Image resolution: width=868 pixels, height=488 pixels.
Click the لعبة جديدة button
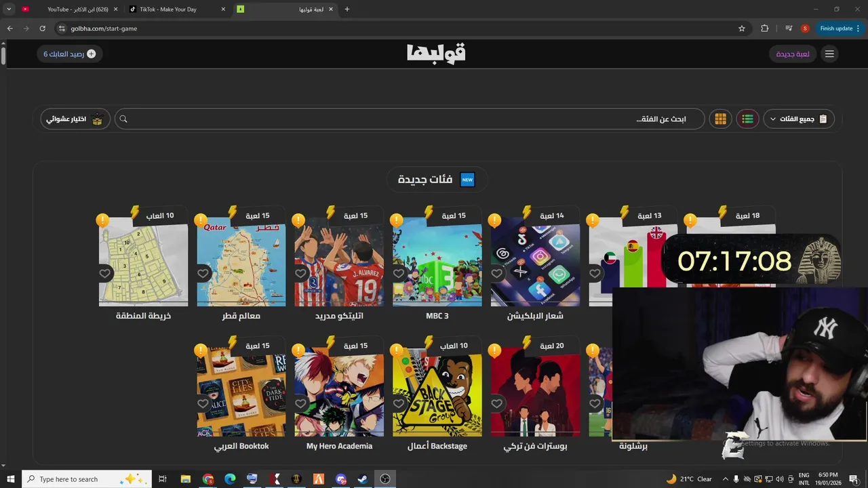[793, 54]
